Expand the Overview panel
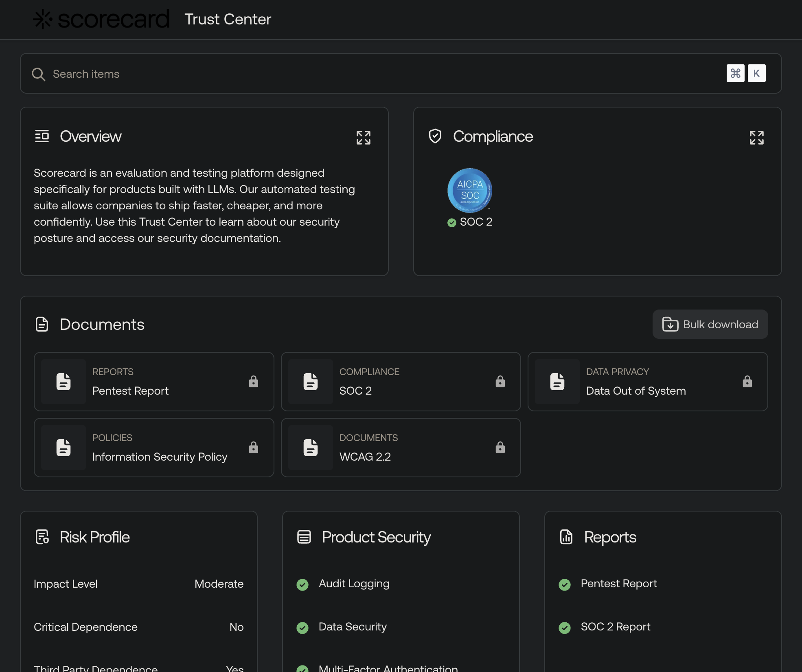The image size is (802, 672). (x=363, y=138)
